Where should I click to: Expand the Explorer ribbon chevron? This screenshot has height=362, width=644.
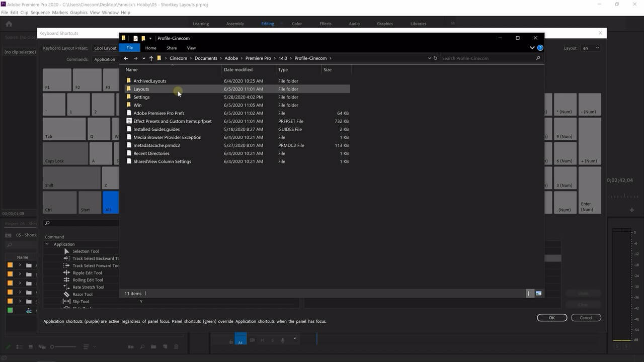pos(532,48)
